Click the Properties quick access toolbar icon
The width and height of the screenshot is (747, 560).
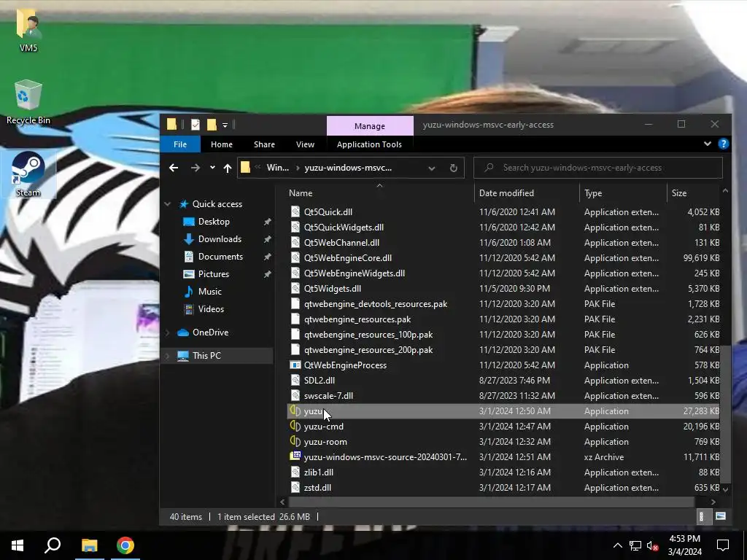(196, 125)
